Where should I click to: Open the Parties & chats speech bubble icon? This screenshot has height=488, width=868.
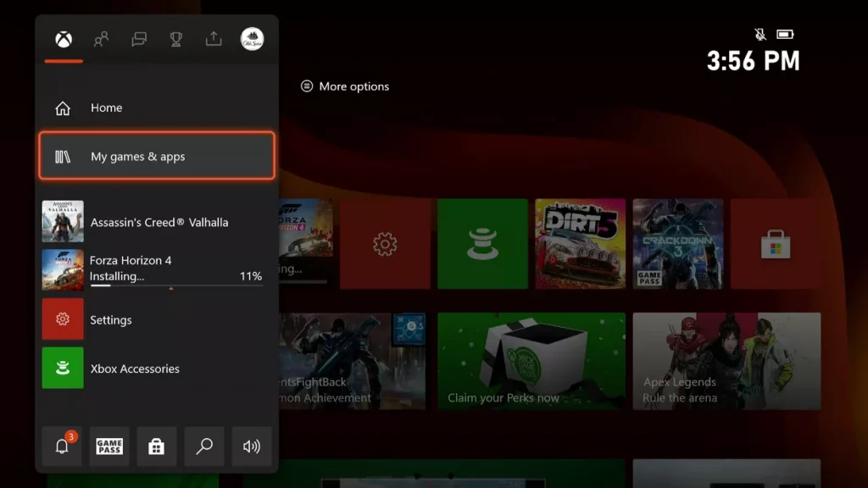138,39
